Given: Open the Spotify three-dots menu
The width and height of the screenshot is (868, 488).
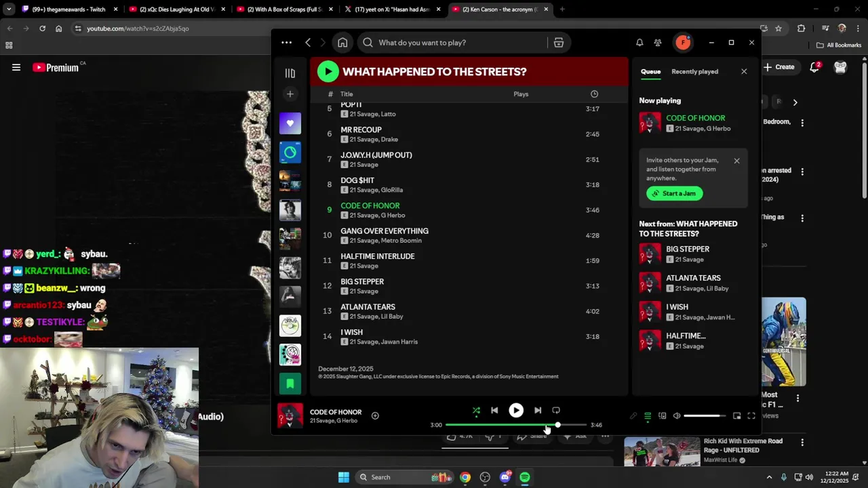Looking at the screenshot, I should click(x=286, y=43).
